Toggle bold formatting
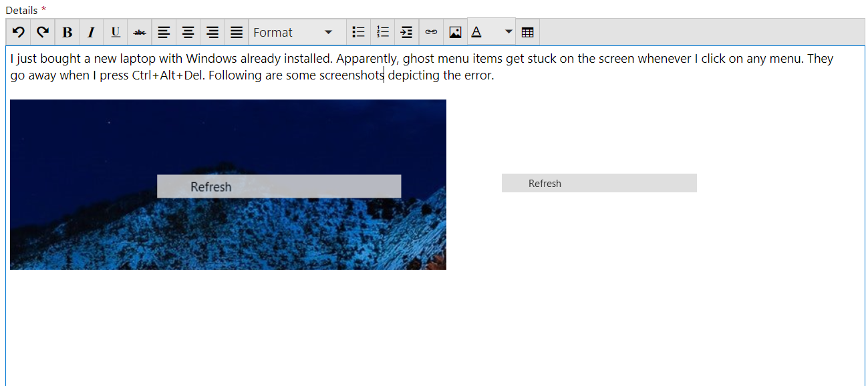868x386 pixels. 67,32
